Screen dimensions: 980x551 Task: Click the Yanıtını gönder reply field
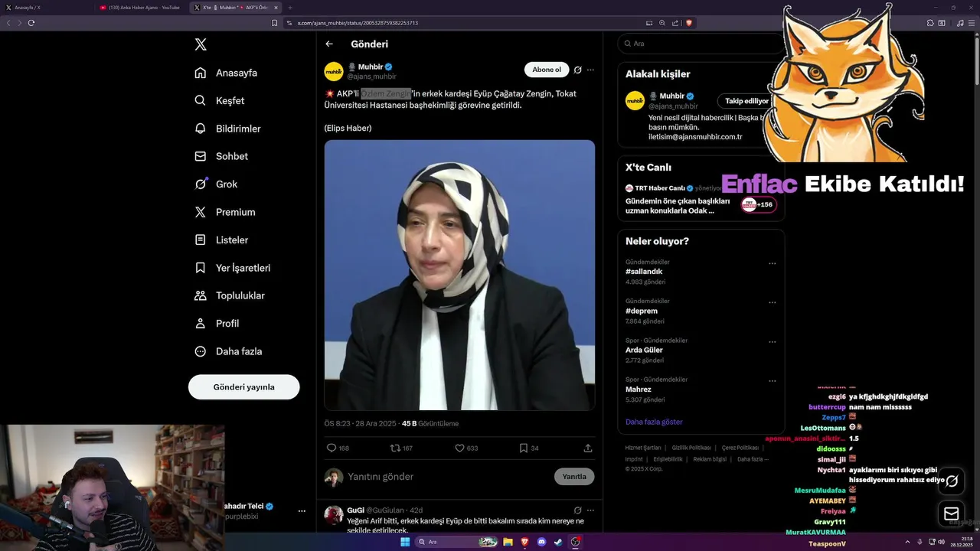448,477
